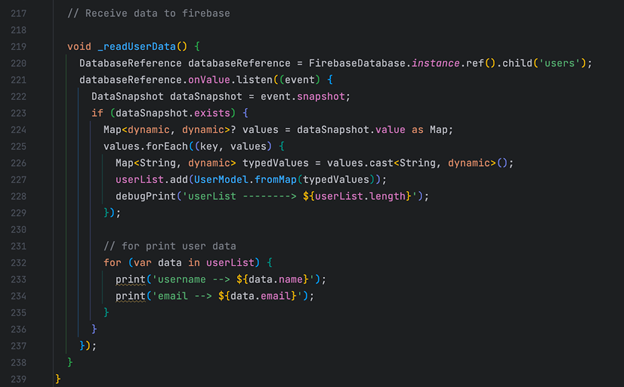Click 'value' after dataSnapshot on line 224
The width and height of the screenshot is (624, 387).
(390, 130)
